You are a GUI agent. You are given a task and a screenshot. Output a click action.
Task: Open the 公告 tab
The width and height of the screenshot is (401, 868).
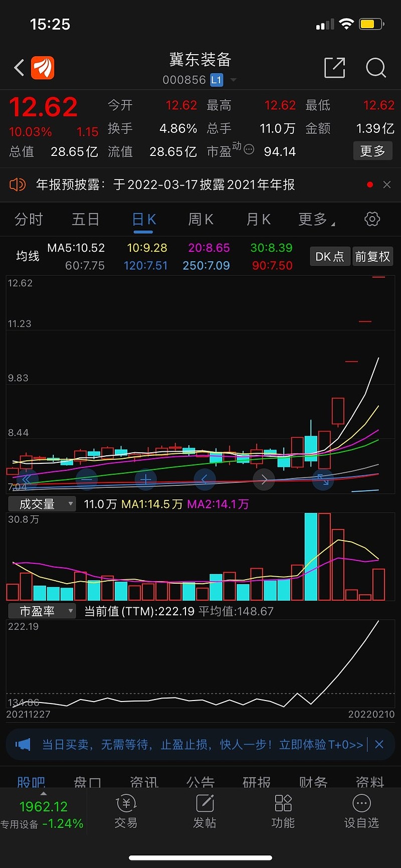click(200, 782)
